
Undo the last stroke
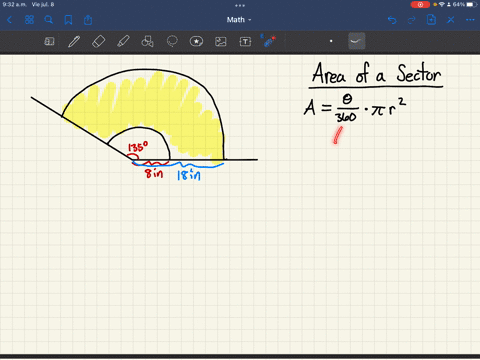pos(392,20)
